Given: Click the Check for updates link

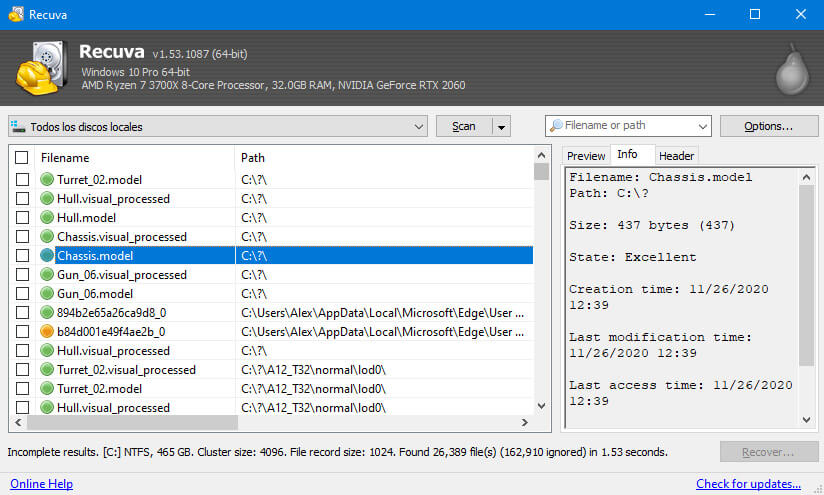Looking at the screenshot, I should (x=748, y=483).
